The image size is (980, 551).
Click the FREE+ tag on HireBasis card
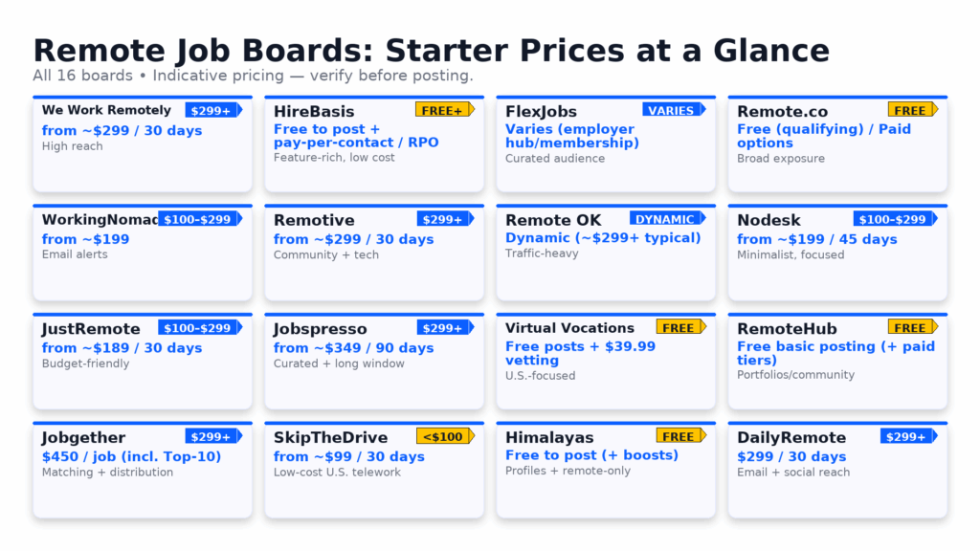[x=443, y=110]
